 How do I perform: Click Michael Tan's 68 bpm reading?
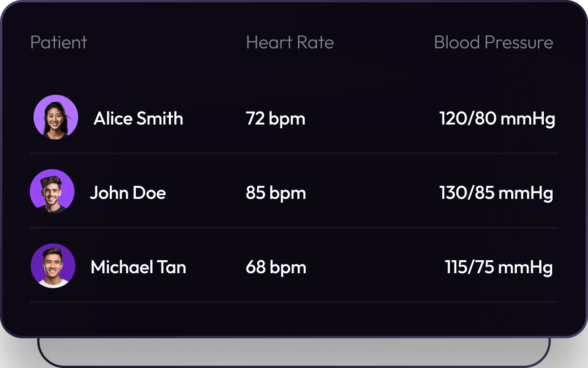pos(276,268)
